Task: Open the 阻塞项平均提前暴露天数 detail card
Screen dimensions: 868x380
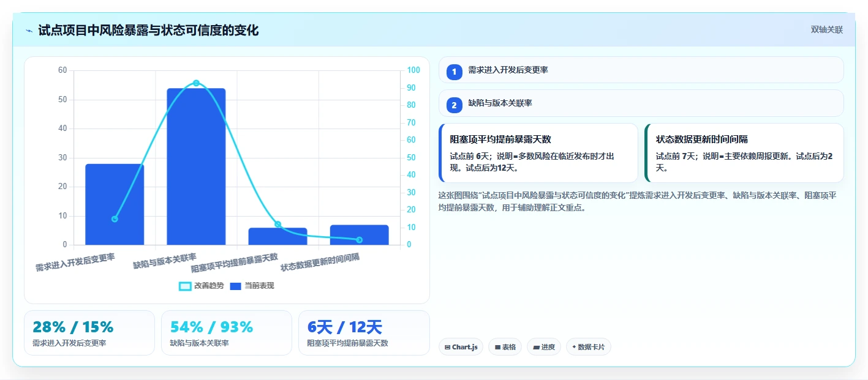Action: 538,153
